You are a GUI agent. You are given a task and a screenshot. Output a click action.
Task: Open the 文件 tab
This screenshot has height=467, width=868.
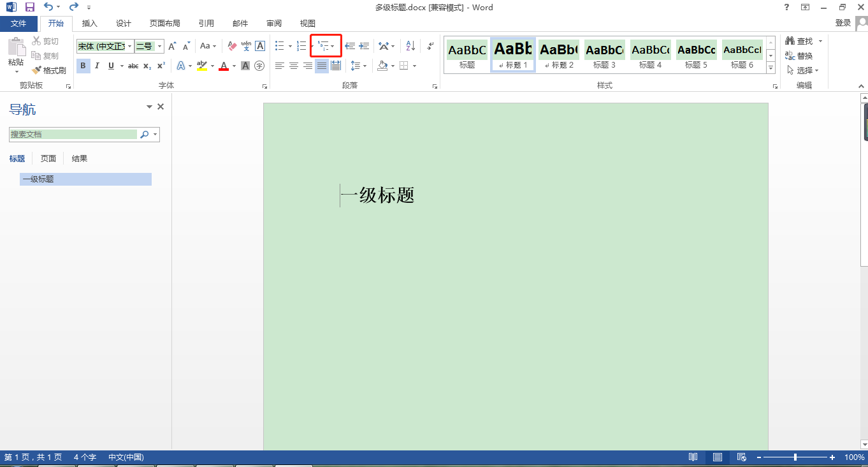click(x=18, y=24)
